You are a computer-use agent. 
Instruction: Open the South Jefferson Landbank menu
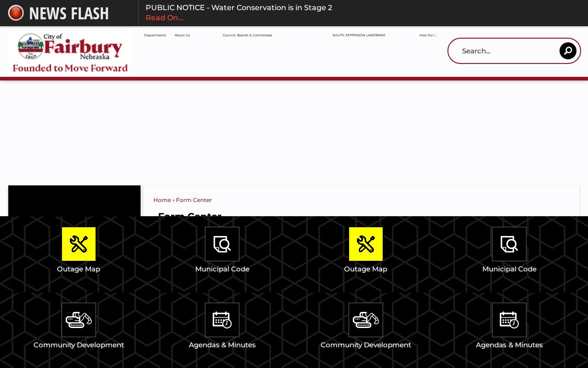pyautogui.click(x=359, y=35)
